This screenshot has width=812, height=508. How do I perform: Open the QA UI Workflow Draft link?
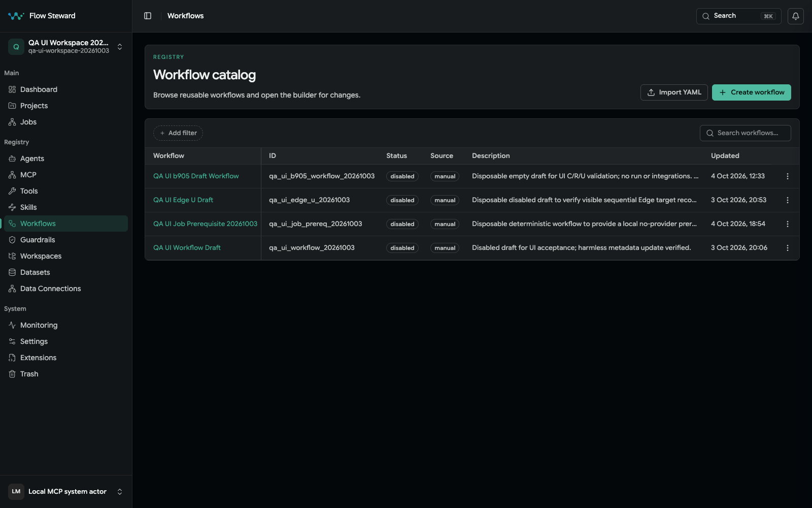[187, 248]
